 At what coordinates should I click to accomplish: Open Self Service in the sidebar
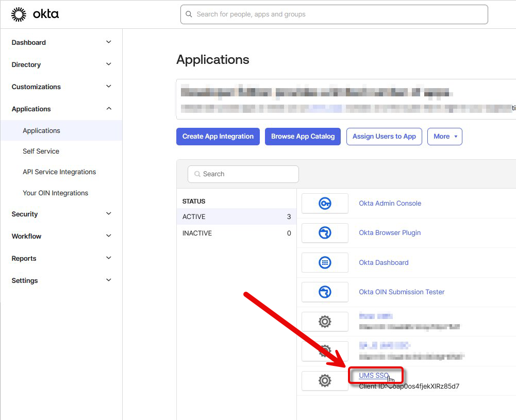(41, 152)
